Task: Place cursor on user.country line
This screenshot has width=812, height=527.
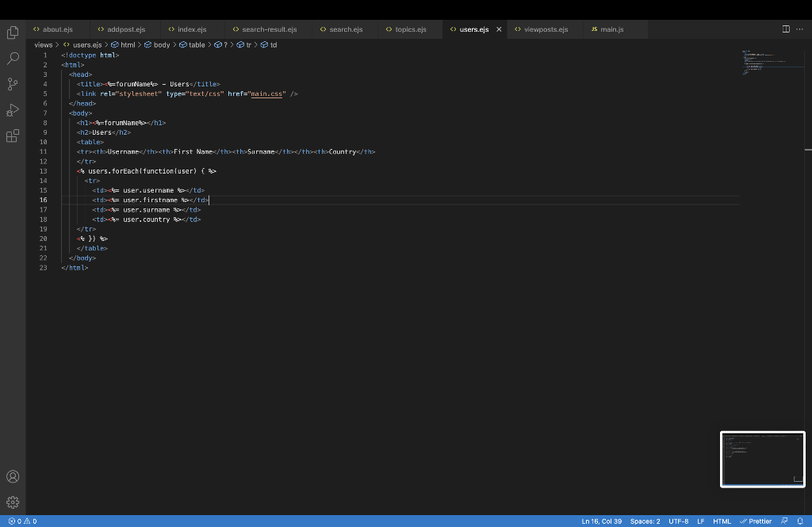Action: [147, 219]
